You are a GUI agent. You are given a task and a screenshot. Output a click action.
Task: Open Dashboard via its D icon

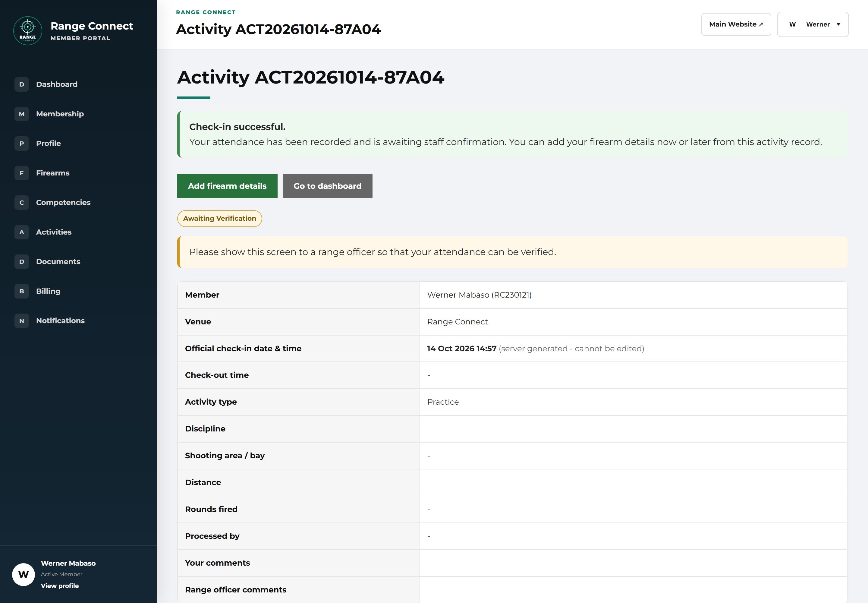coord(21,84)
